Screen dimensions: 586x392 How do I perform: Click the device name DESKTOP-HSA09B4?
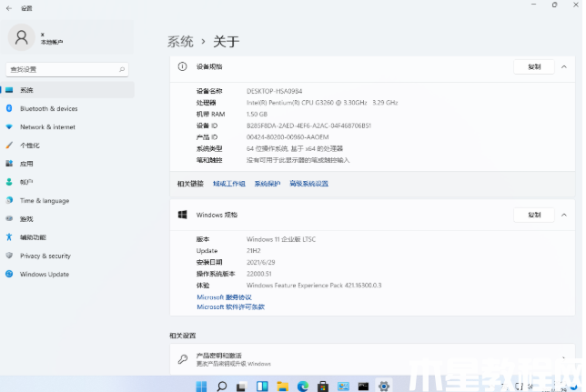(x=274, y=91)
